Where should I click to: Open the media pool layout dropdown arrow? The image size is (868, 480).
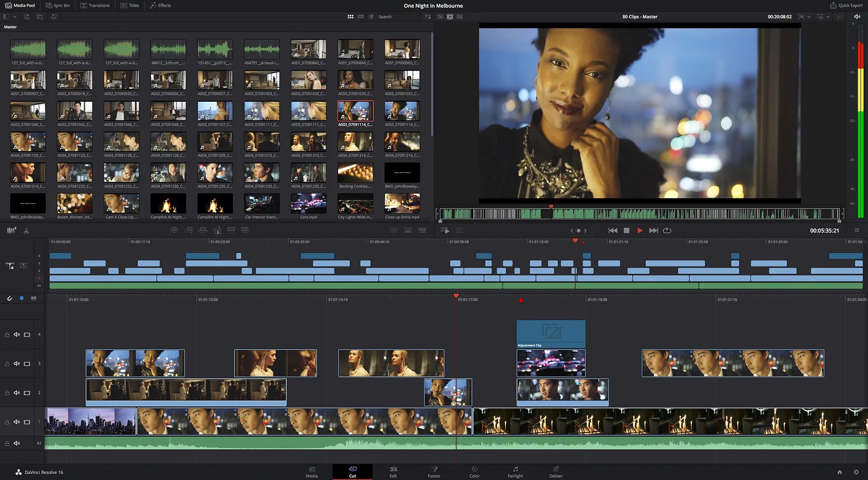(x=14, y=17)
